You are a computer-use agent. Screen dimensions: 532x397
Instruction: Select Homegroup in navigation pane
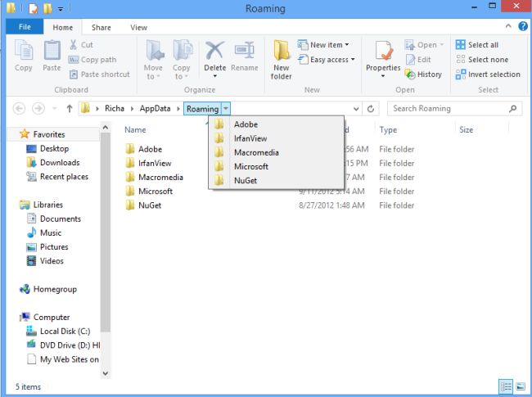[48, 289]
